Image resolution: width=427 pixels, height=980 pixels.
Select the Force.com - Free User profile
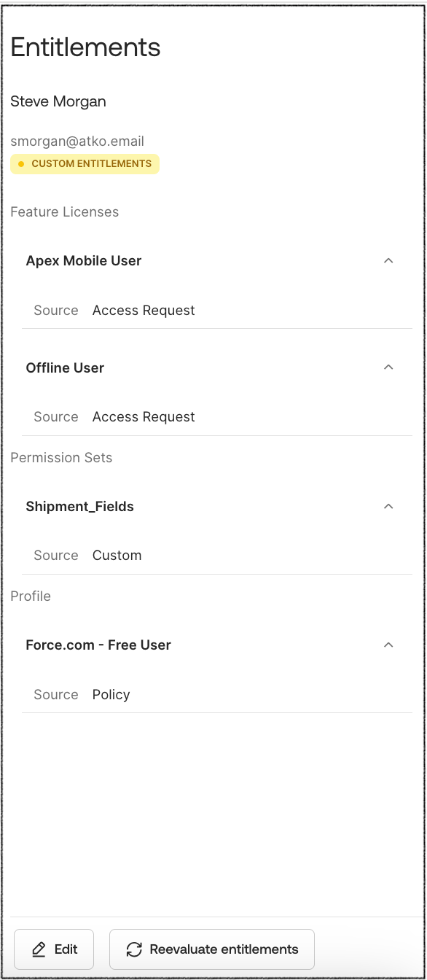[x=98, y=645]
